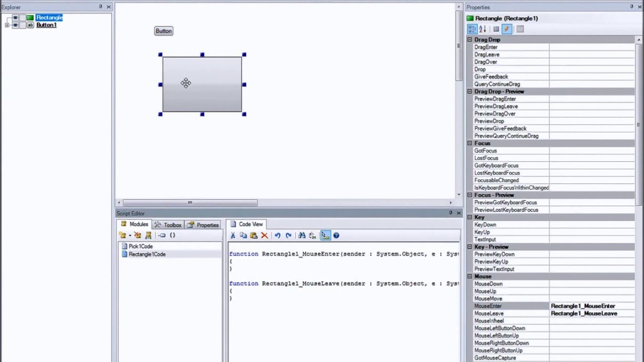644x362 pixels.
Task: Click the Redo arrow in Code View toolbar
Action: click(288, 235)
